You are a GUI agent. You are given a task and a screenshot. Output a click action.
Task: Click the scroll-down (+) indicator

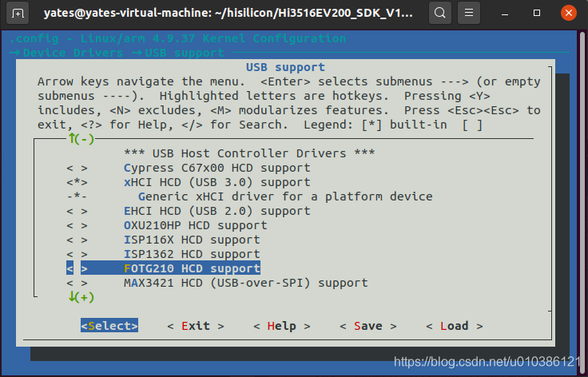(81, 297)
